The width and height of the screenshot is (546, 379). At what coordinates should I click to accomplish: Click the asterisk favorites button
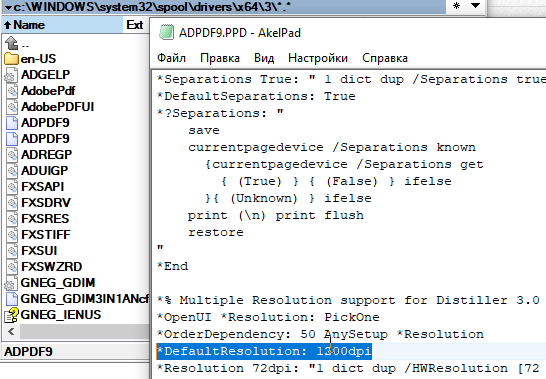pos(457,6)
